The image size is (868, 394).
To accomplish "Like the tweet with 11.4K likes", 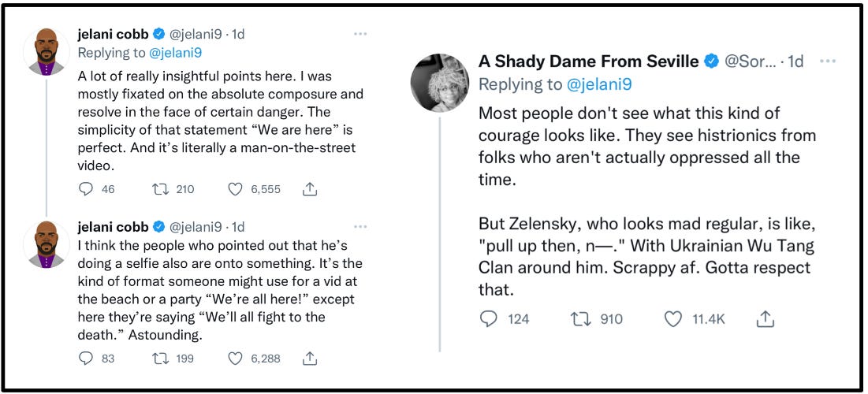I will 672,319.
